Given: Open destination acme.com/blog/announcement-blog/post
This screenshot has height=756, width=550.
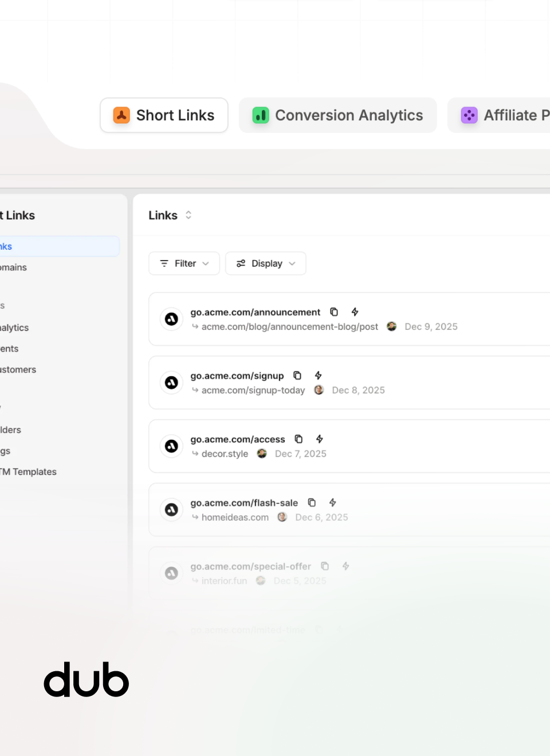Looking at the screenshot, I should (x=290, y=326).
